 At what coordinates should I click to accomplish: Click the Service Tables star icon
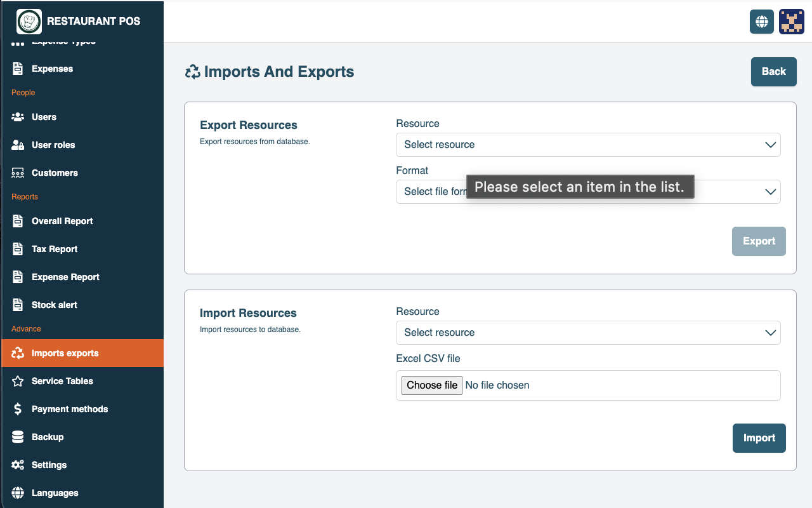(x=18, y=381)
